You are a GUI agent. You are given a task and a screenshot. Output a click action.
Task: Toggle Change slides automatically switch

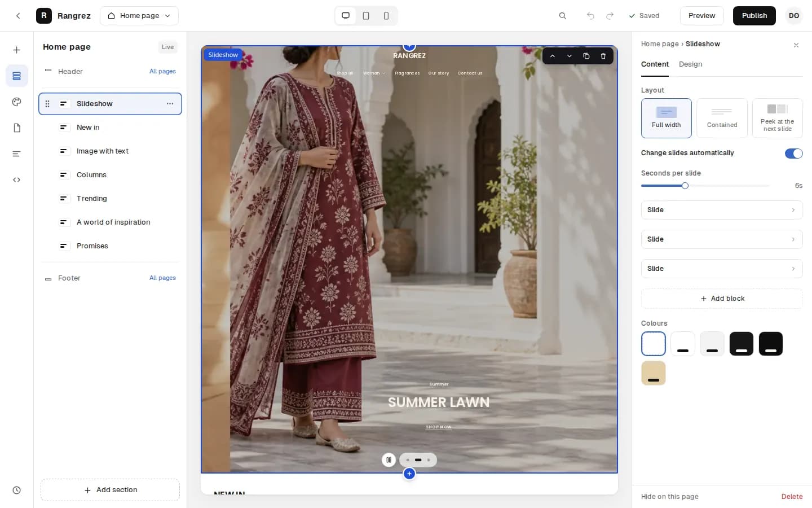(x=794, y=154)
